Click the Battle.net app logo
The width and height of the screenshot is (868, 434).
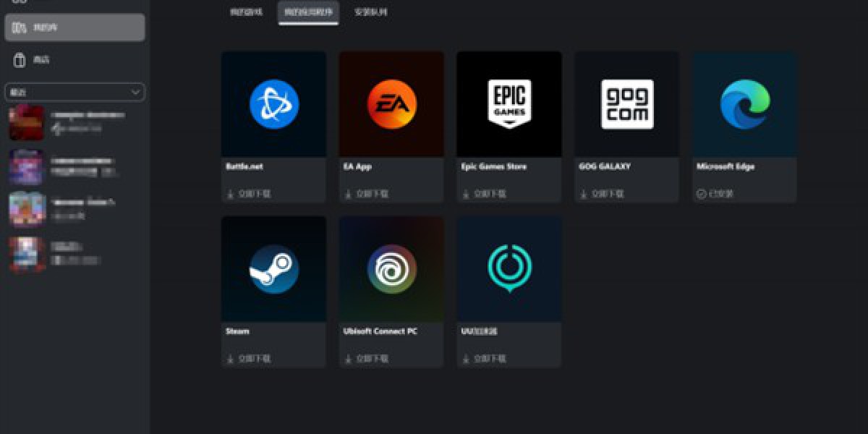click(274, 104)
